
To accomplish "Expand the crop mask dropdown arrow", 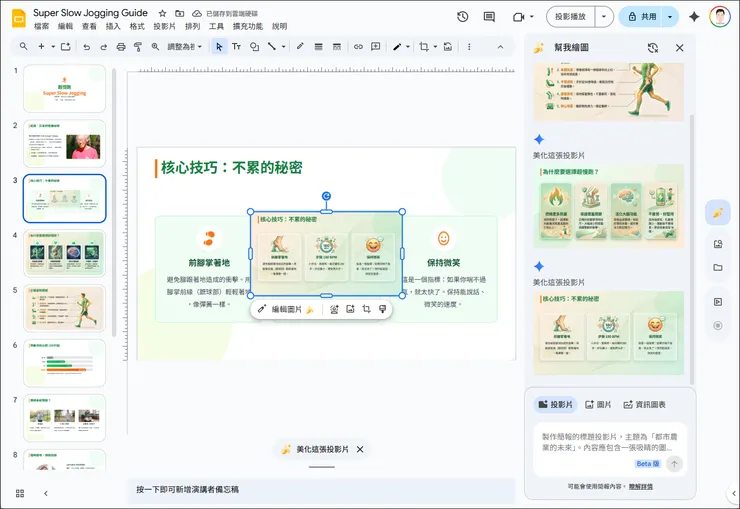I will click(435, 47).
